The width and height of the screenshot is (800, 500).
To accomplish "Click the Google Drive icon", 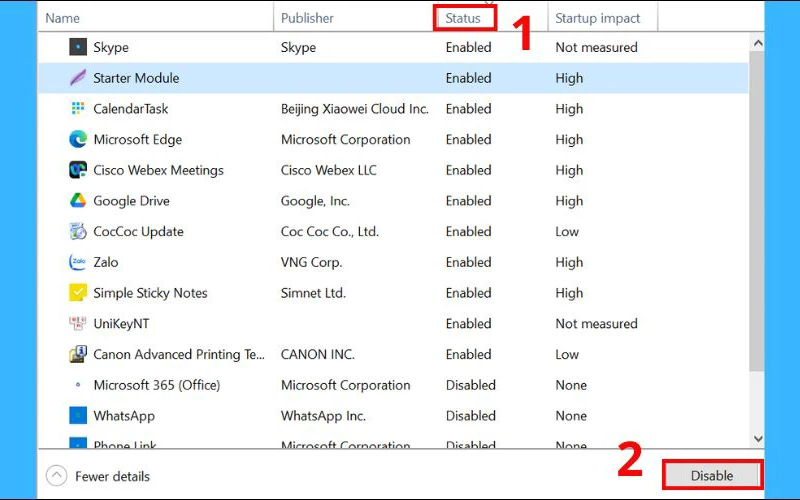I will [78, 201].
